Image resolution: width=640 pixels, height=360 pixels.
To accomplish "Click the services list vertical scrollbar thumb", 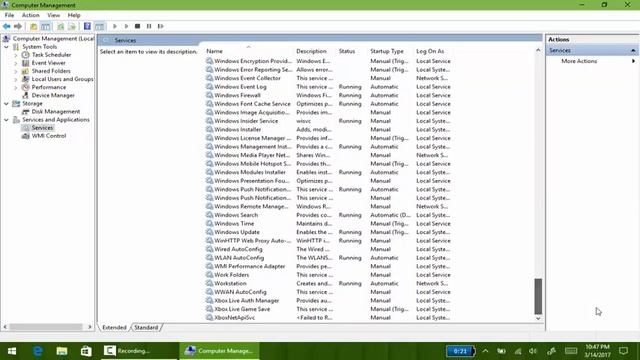I will 538,296.
